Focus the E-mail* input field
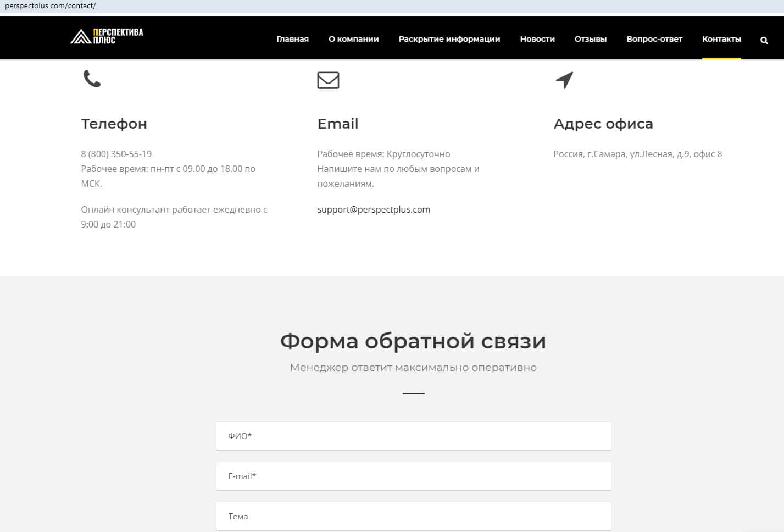Screen dimensions: 784x532 [414, 476]
